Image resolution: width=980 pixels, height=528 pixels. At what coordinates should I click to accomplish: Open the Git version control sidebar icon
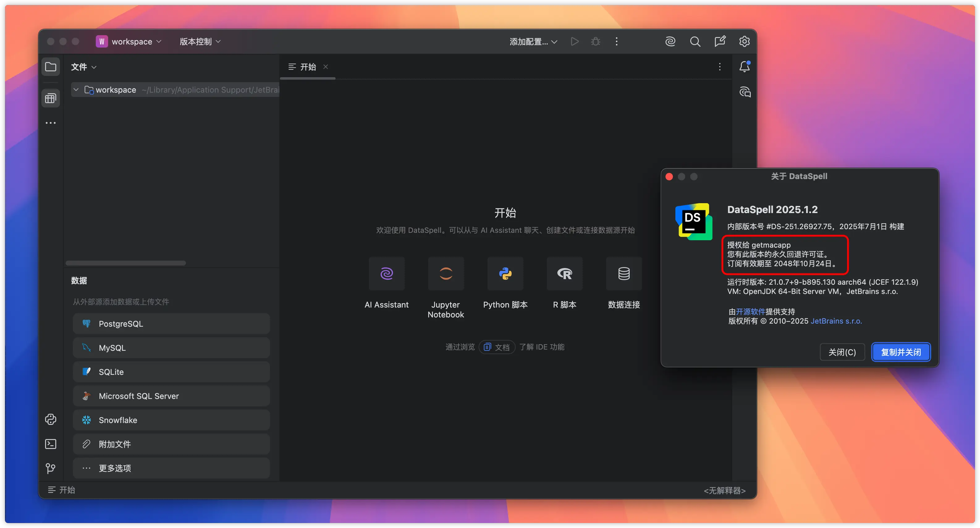[51, 468]
